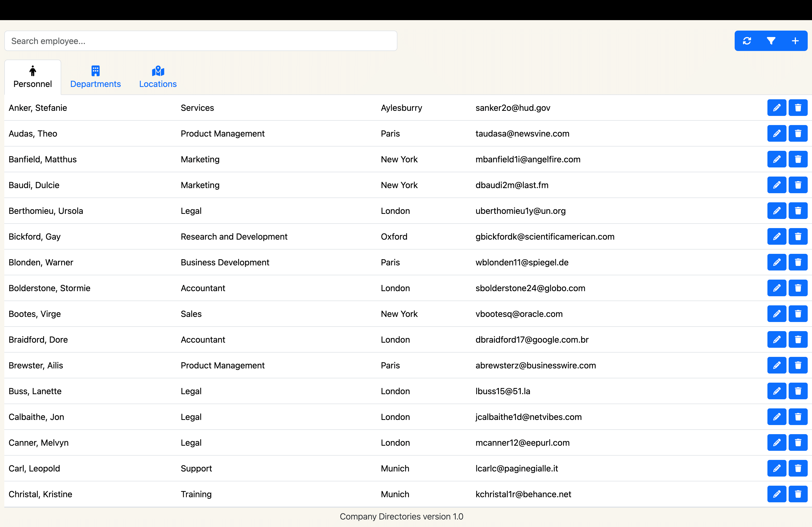The width and height of the screenshot is (812, 527).
Task: Click pencil icon for Banfield, Matthus
Action: tap(777, 159)
